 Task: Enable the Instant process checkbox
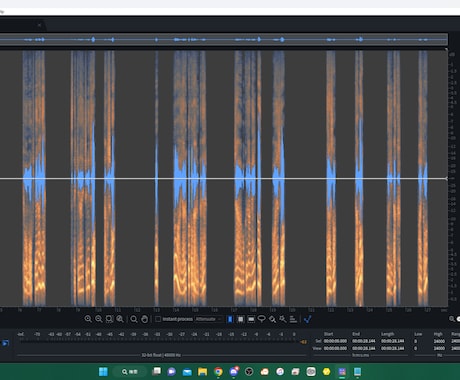[x=158, y=319]
